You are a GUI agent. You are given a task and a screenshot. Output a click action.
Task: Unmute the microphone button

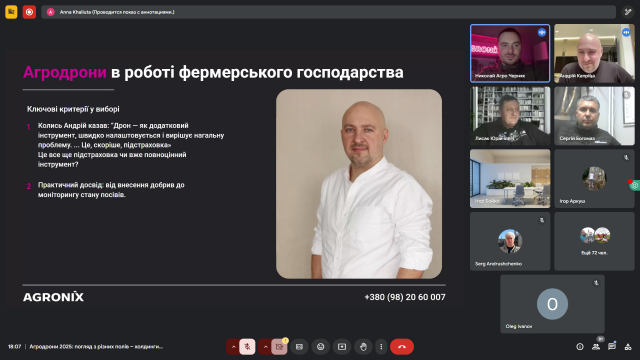point(247,347)
